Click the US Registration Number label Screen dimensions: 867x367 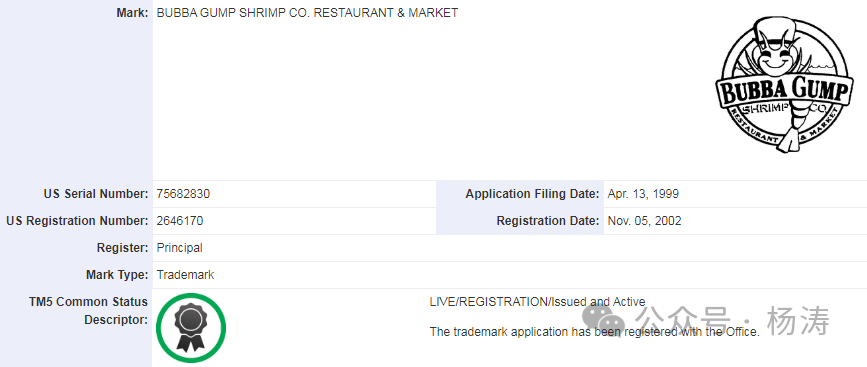pyautogui.click(x=77, y=221)
